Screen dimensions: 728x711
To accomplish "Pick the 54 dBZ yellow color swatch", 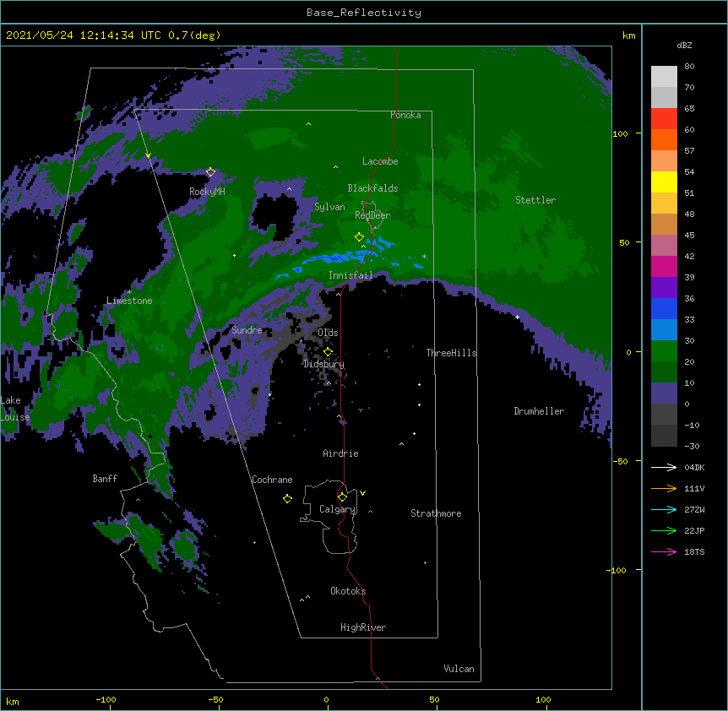I will coord(664,182).
